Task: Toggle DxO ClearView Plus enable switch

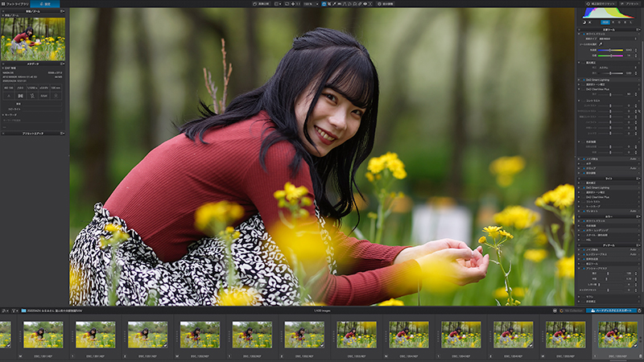Action: click(584, 89)
